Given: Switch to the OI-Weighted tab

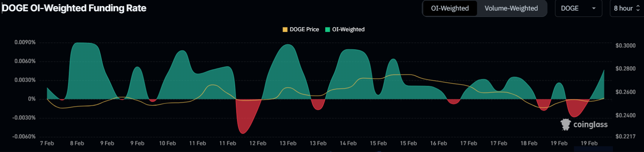Looking at the screenshot, I should pyautogui.click(x=450, y=8).
